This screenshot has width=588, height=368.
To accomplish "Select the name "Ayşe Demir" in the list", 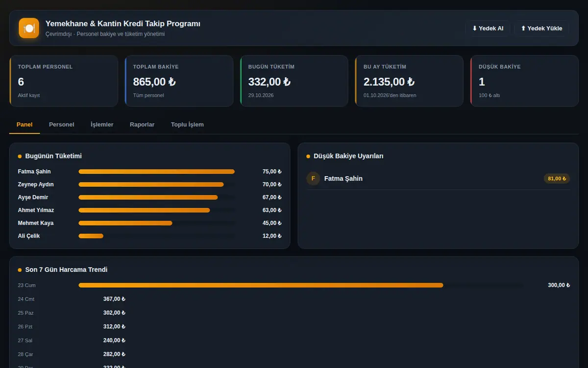I will [x=33, y=197].
